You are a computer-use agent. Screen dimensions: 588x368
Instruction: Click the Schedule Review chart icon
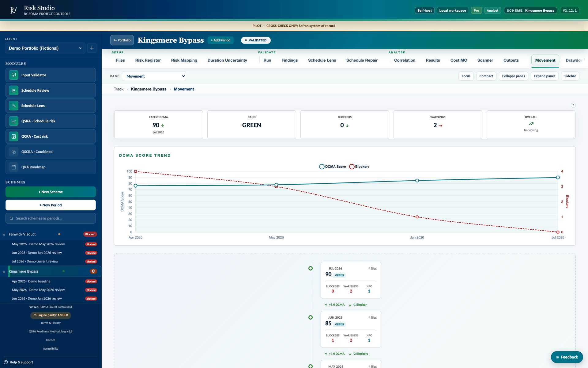click(14, 90)
